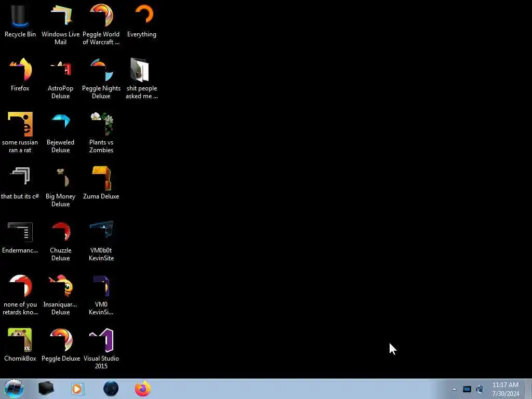Select Big Money Deluxe icon
The width and height of the screenshot is (532, 399).
[x=60, y=187]
